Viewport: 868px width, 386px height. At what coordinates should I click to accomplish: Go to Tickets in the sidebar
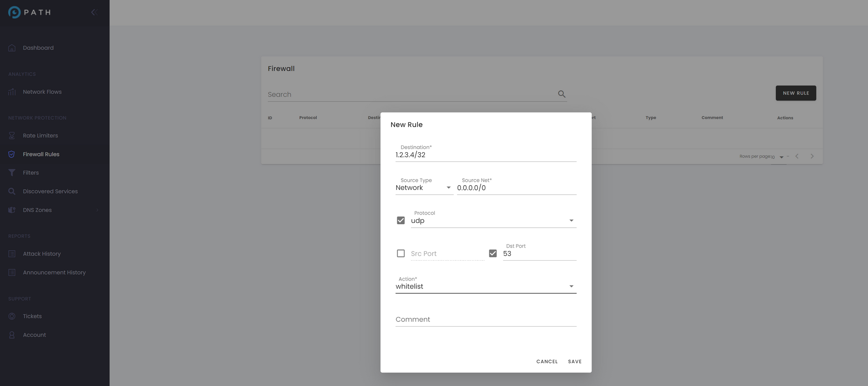[32, 316]
